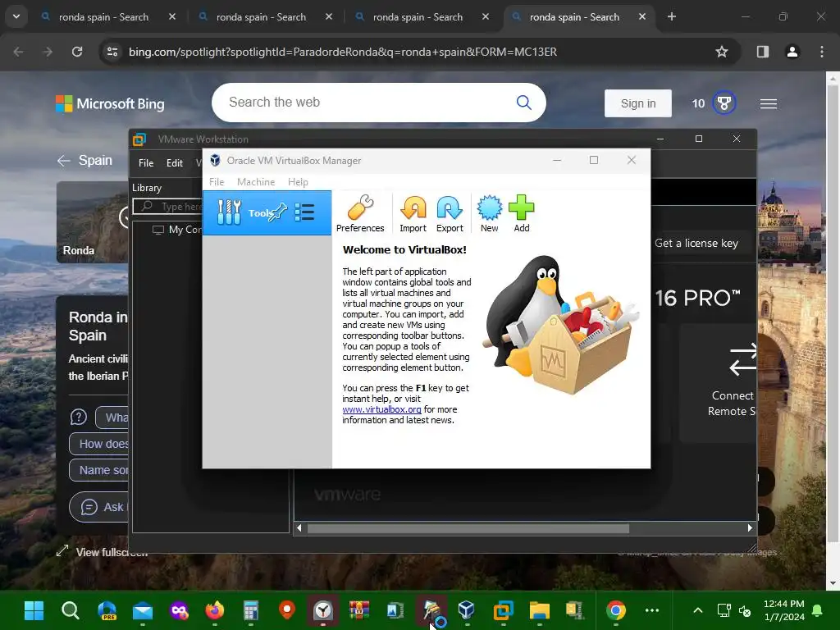This screenshot has width=840, height=630.
Task: Select My Computer in VMware library tree
Action: (178, 230)
